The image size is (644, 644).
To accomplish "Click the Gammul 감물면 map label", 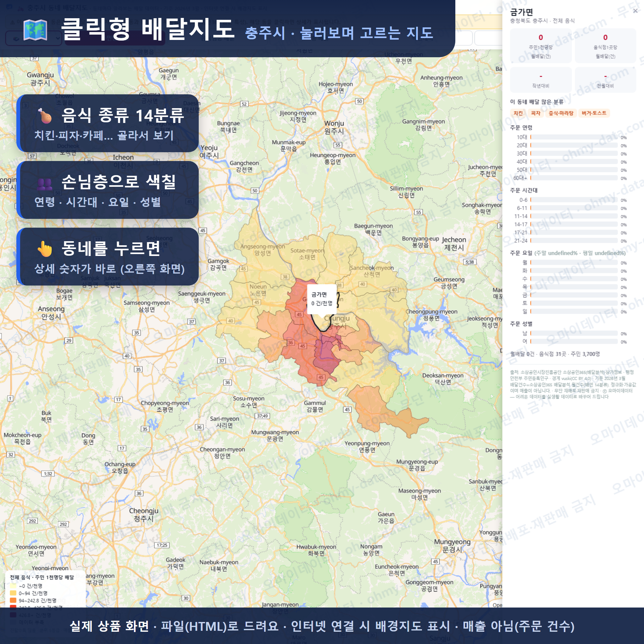I will (x=315, y=406).
